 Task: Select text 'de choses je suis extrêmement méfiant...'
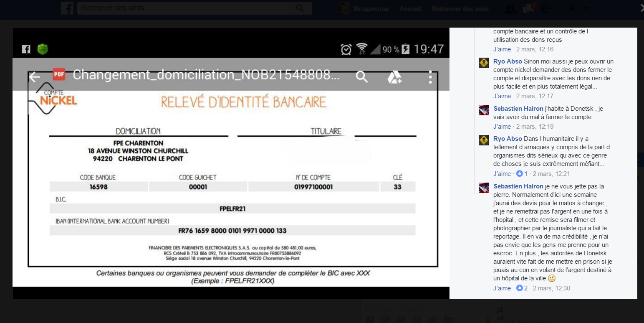point(549,164)
